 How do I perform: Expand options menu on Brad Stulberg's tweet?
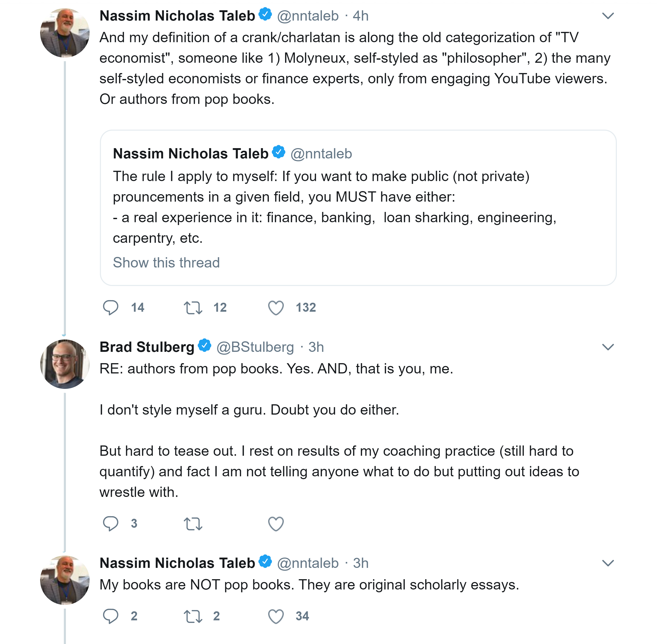pyautogui.click(x=608, y=347)
